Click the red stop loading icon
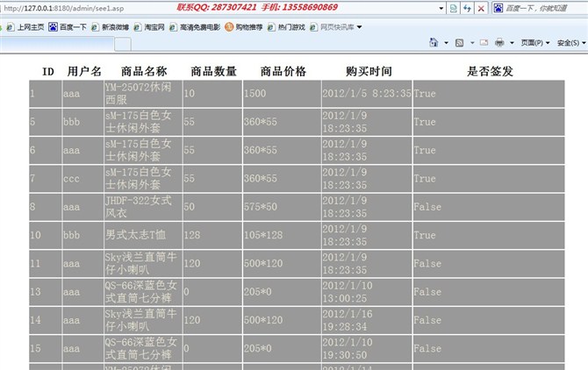 (x=481, y=8)
